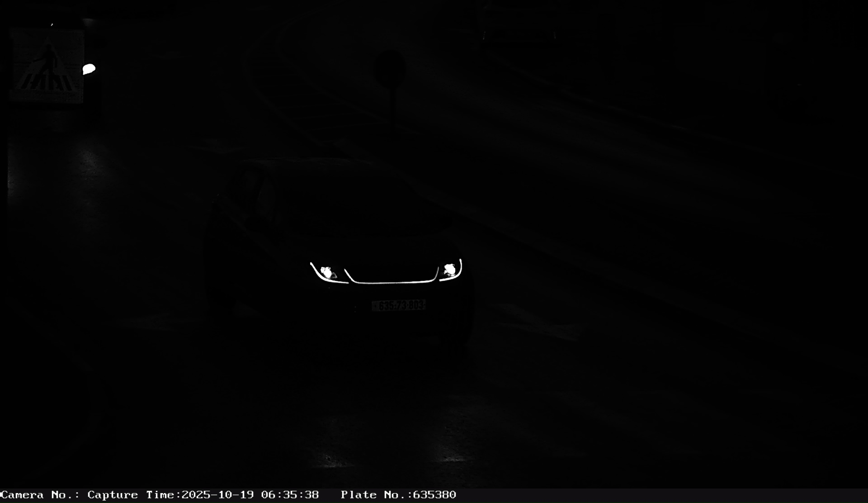Click the pedestrian crossing sign
The image size is (868, 503).
coord(47,66)
